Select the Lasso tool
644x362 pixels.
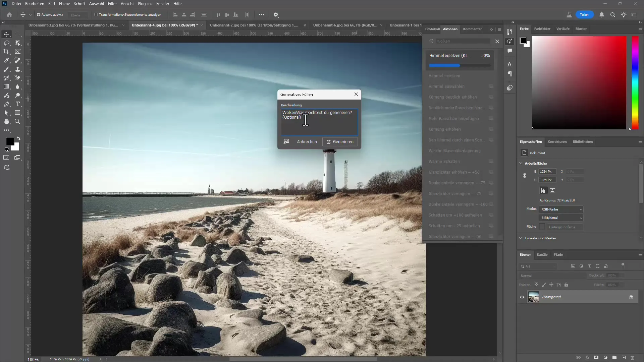[6, 43]
